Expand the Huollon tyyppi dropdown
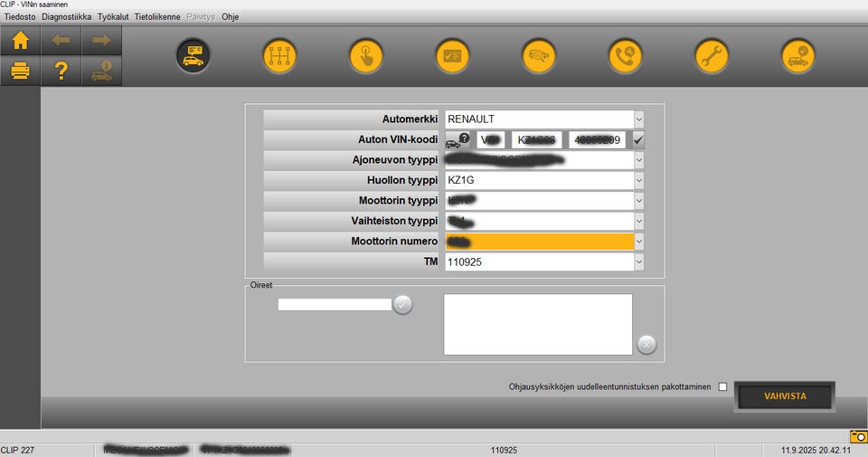 click(639, 181)
